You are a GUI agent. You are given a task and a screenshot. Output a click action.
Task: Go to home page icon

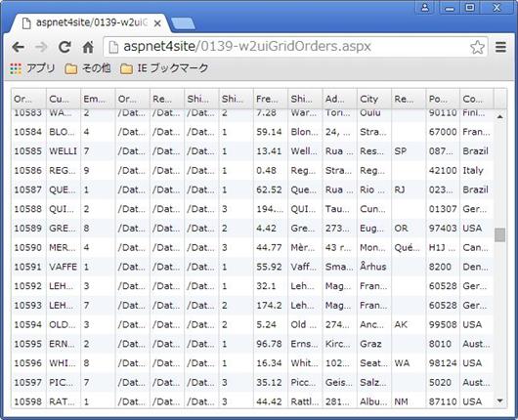(88, 47)
